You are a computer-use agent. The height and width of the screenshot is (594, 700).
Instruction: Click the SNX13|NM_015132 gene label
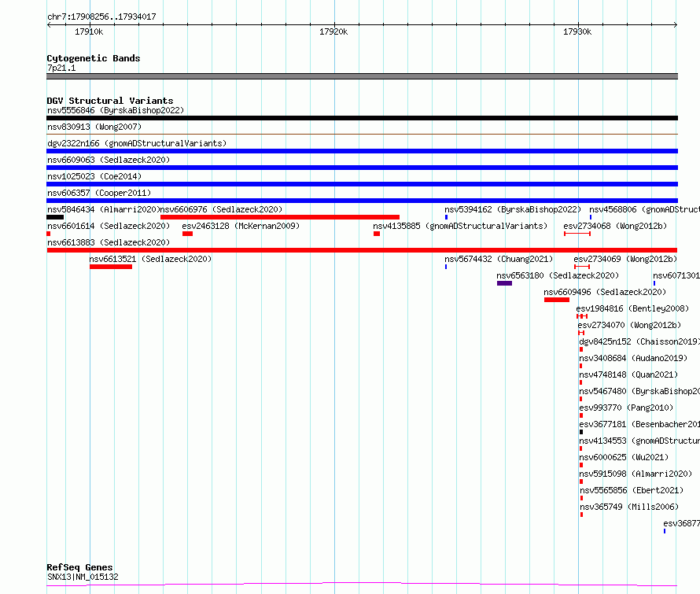point(83,577)
